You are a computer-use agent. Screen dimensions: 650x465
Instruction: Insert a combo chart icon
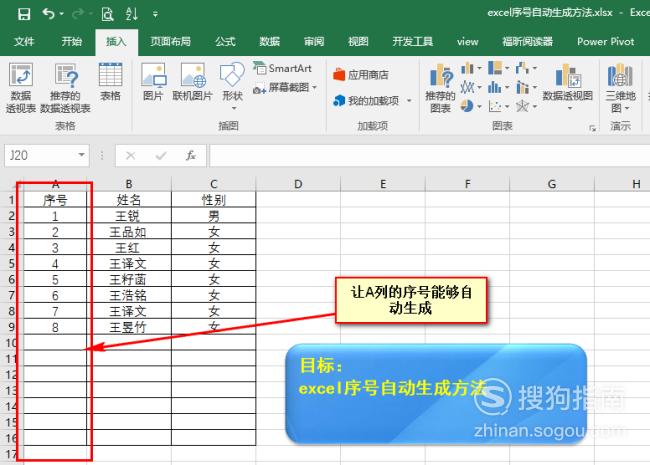pyautogui.click(x=522, y=87)
